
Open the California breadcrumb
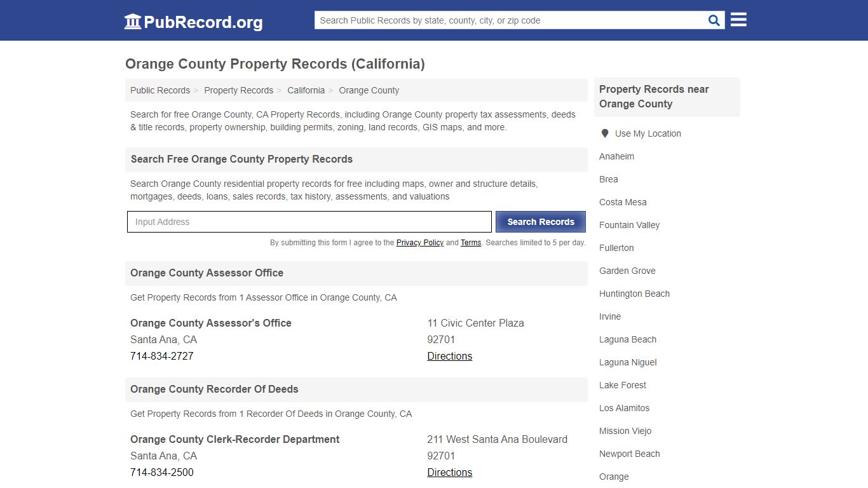306,90
